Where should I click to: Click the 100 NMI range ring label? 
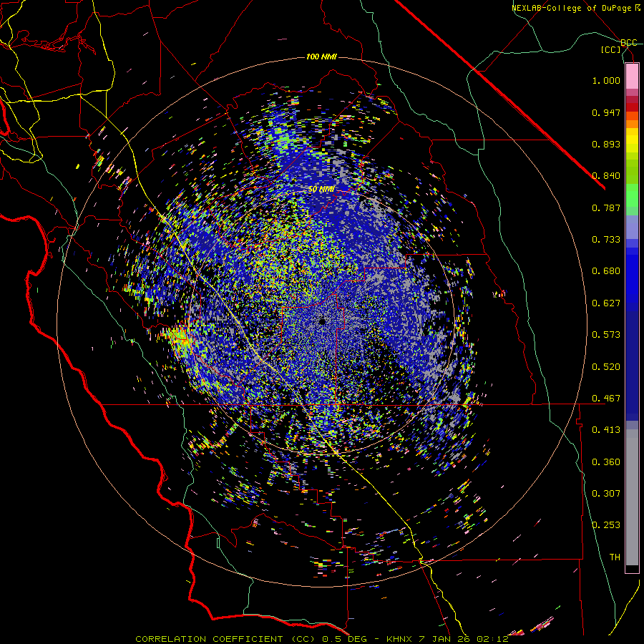321,57
